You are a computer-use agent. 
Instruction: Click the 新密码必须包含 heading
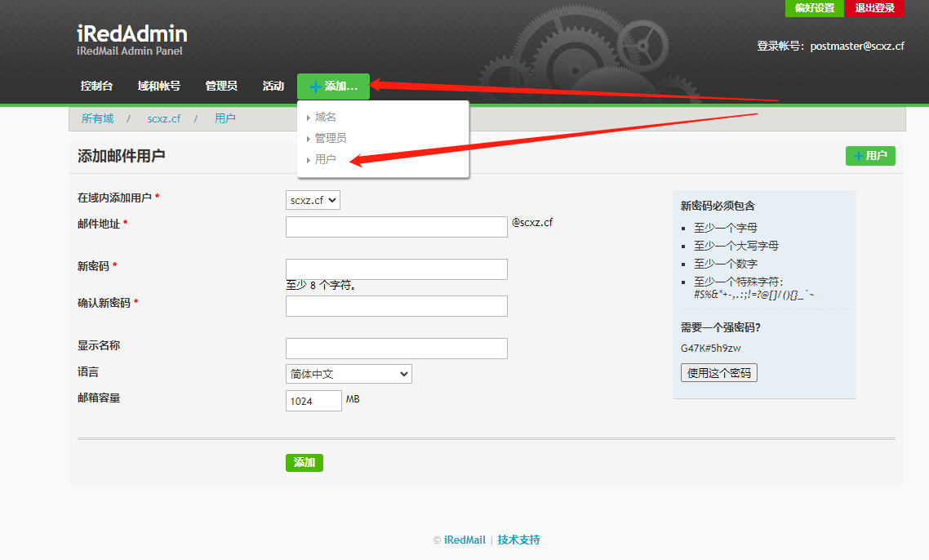click(x=718, y=206)
